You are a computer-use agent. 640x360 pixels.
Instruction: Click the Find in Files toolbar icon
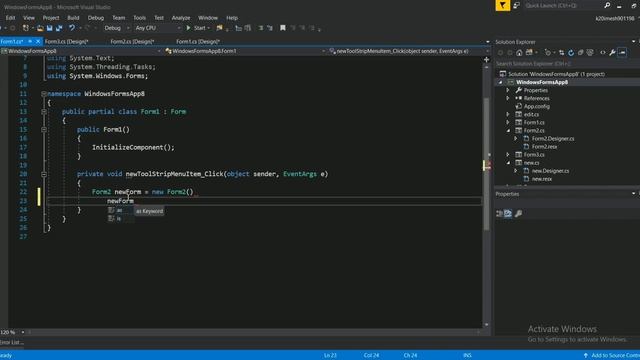(x=220, y=28)
